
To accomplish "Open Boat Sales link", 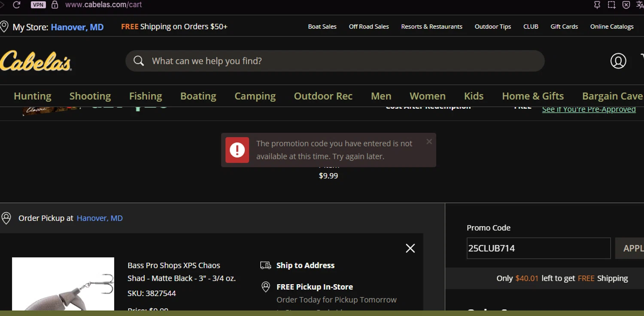I will point(322,27).
